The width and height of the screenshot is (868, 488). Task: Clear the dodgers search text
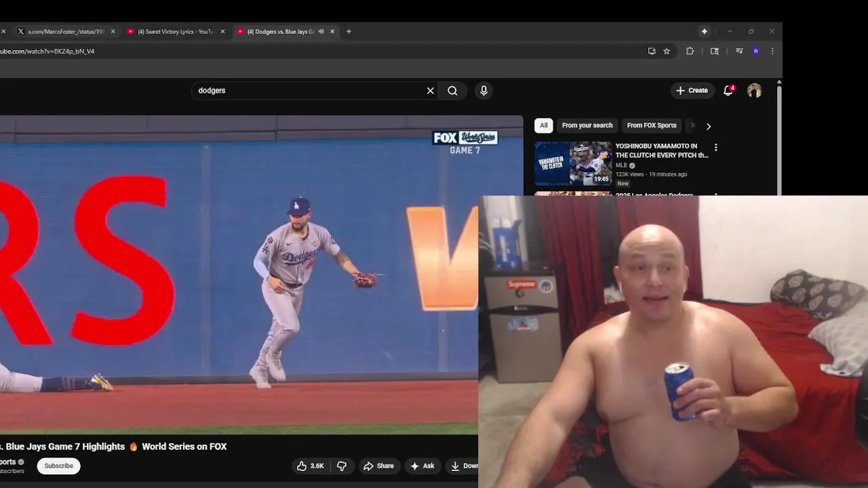(430, 90)
